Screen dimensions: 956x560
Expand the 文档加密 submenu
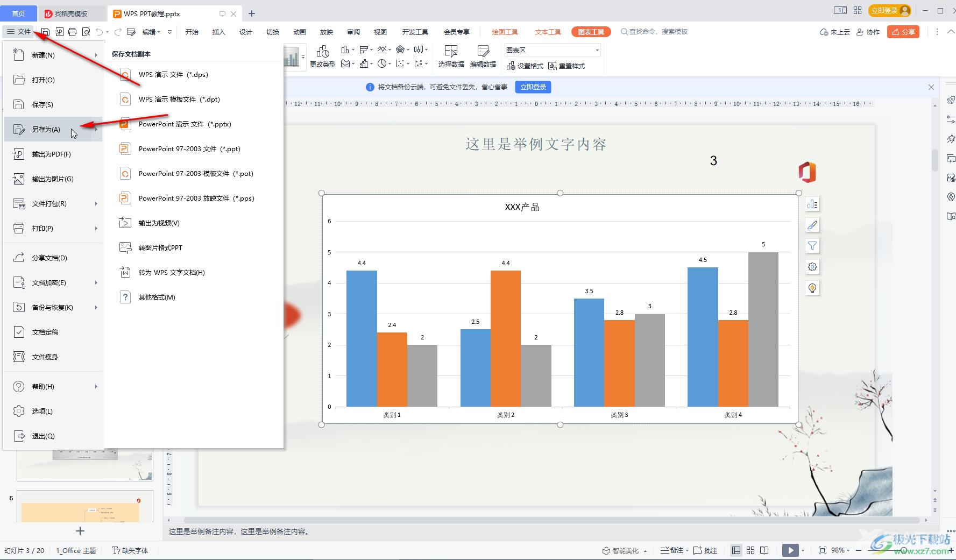coord(96,283)
